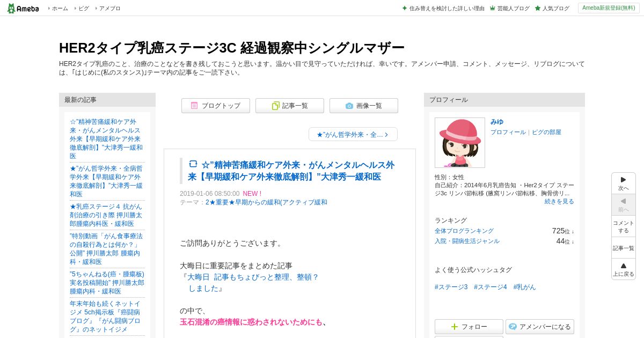
Task: Click the camera icon on 画像一覧
Action: tap(349, 106)
